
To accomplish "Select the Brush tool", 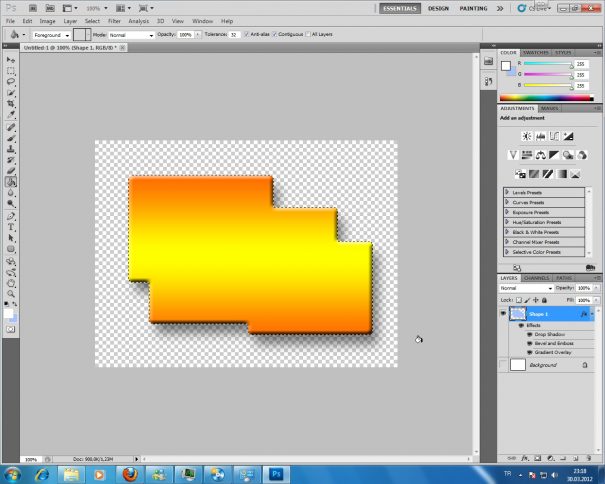I will 11,138.
